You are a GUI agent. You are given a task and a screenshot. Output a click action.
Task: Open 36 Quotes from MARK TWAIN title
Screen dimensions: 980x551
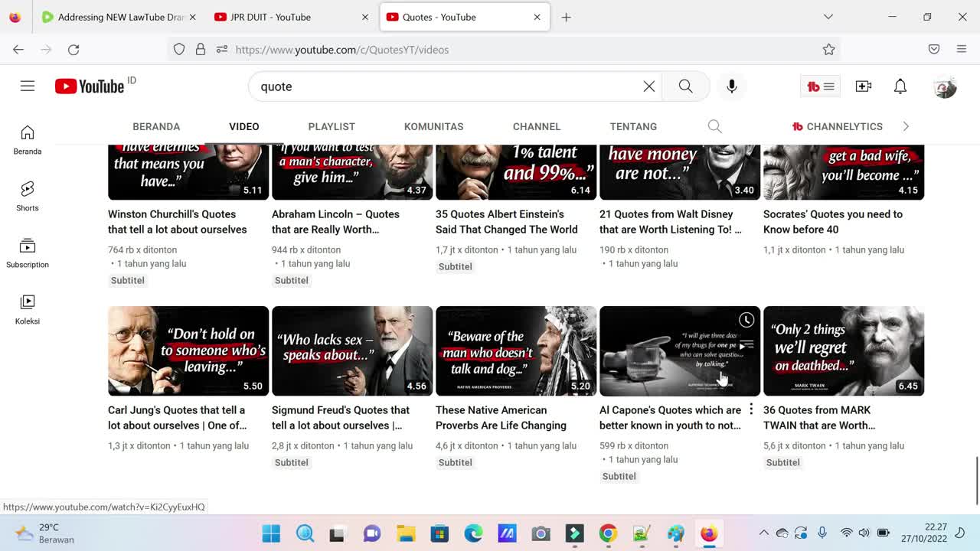[819, 418]
